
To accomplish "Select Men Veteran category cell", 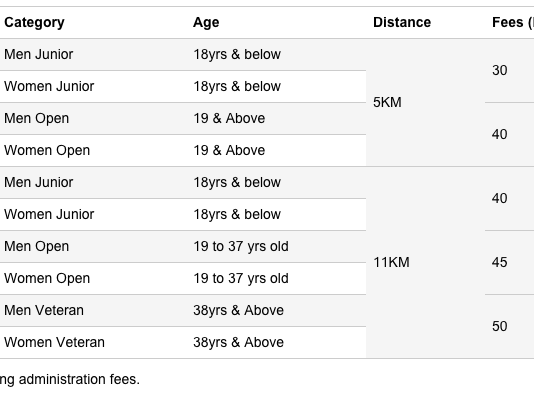I will [44, 310].
